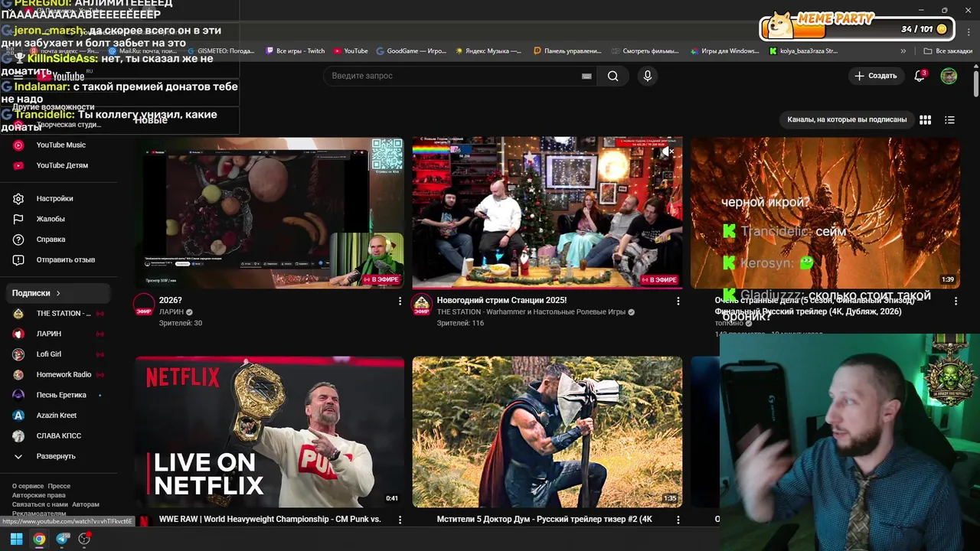
Task: Open the Homework Radio channel avatar in the sidebar
Action: [18, 374]
